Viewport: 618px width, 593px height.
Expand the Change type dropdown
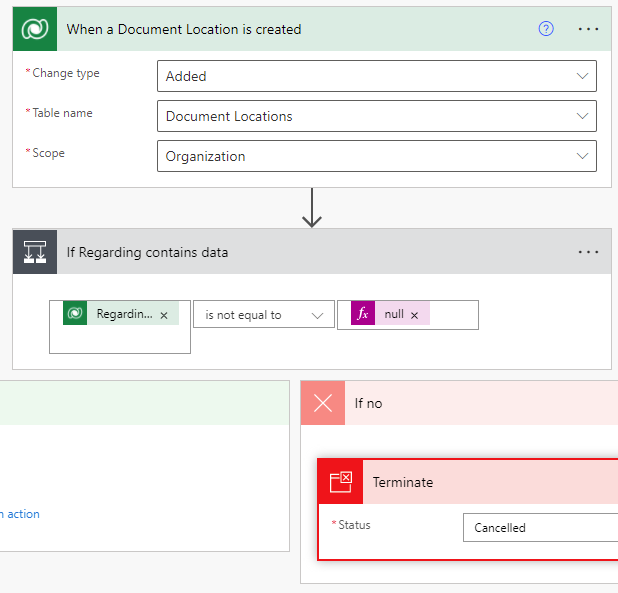[x=583, y=76]
